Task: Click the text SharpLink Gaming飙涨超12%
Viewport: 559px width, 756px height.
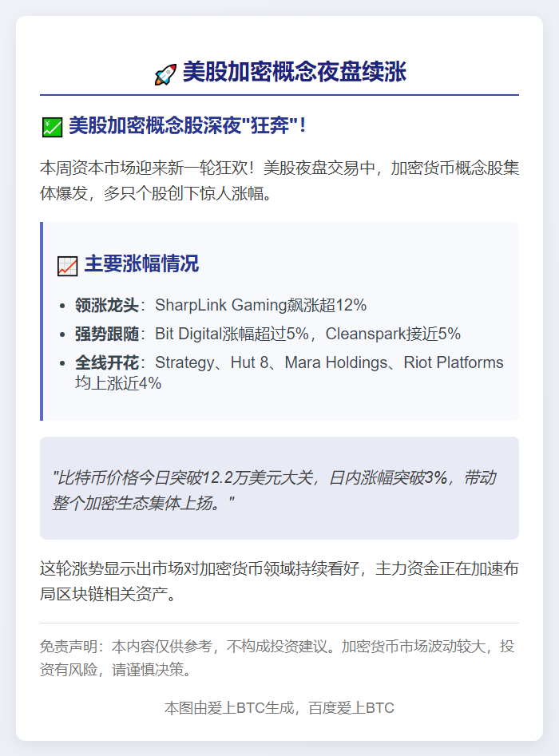Action: 260,305
